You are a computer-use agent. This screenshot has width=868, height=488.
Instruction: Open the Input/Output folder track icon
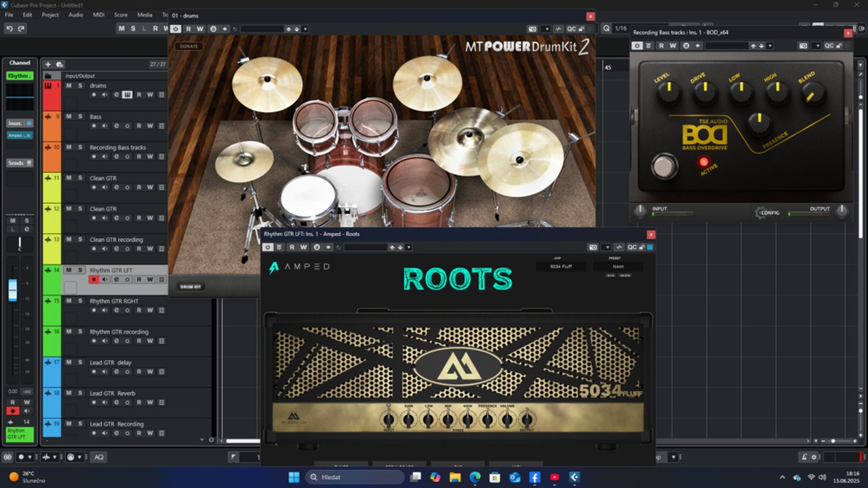pos(47,76)
